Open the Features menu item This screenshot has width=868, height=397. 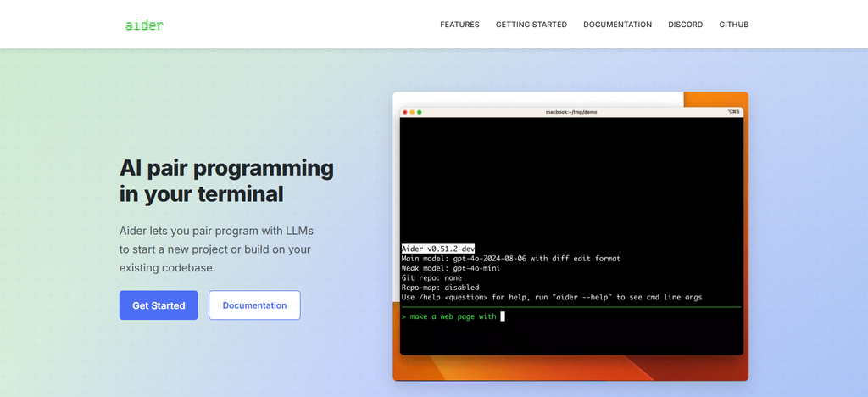click(x=459, y=25)
